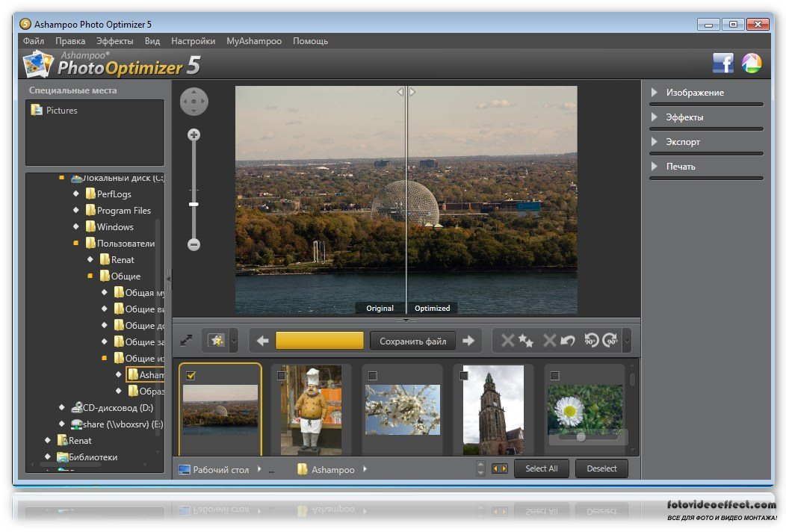Click the slider knob under daisy thumbnail

point(581,436)
